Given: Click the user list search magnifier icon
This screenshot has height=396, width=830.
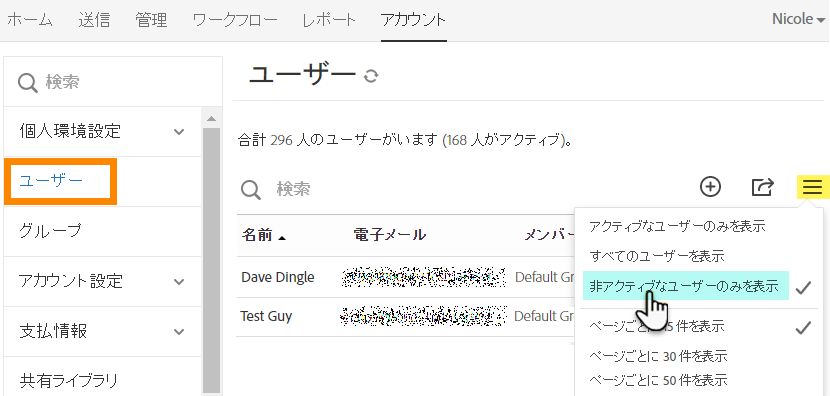Looking at the screenshot, I should point(251,190).
